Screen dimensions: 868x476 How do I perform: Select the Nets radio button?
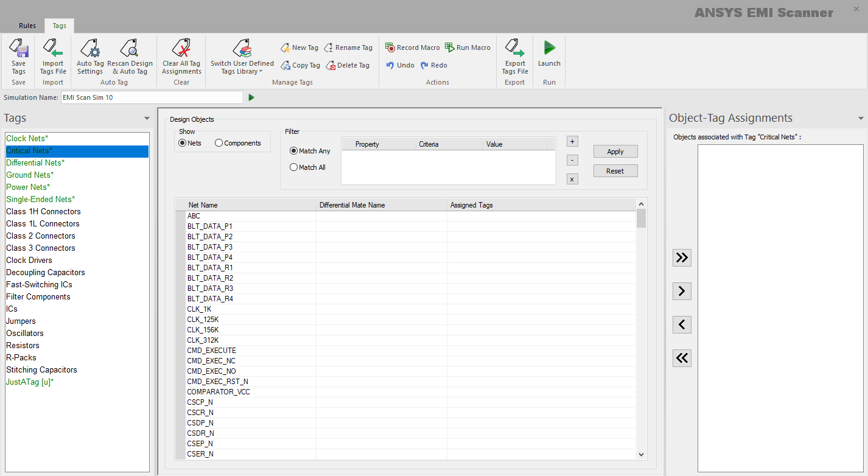click(x=182, y=143)
